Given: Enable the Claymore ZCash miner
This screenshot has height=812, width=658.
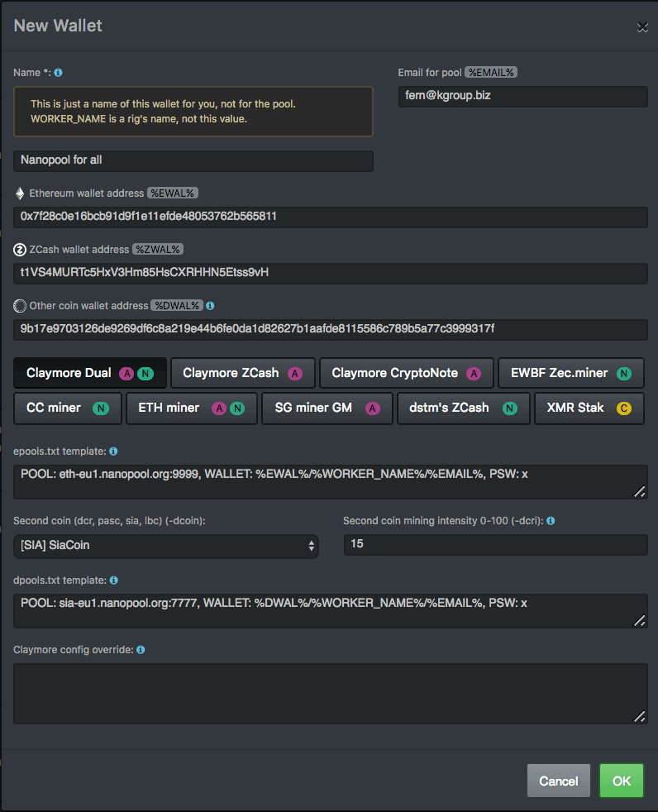Looking at the screenshot, I should pyautogui.click(x=243, y=373).
